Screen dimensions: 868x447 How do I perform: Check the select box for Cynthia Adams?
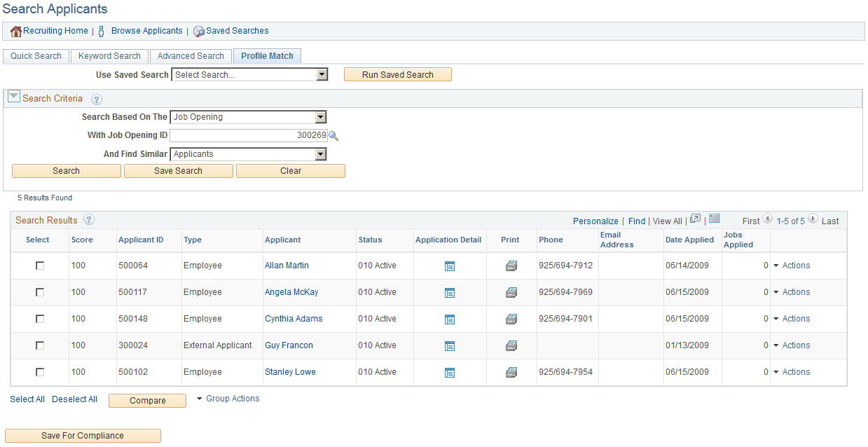[x=40, y=319]
